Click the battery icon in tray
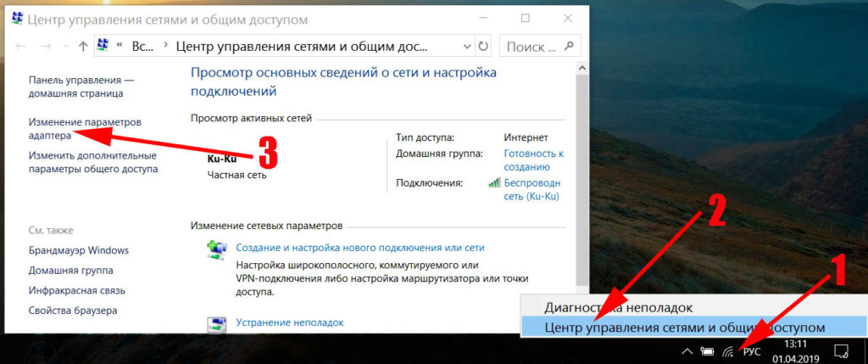Viewport: 868px width, 364px height. 707,350
